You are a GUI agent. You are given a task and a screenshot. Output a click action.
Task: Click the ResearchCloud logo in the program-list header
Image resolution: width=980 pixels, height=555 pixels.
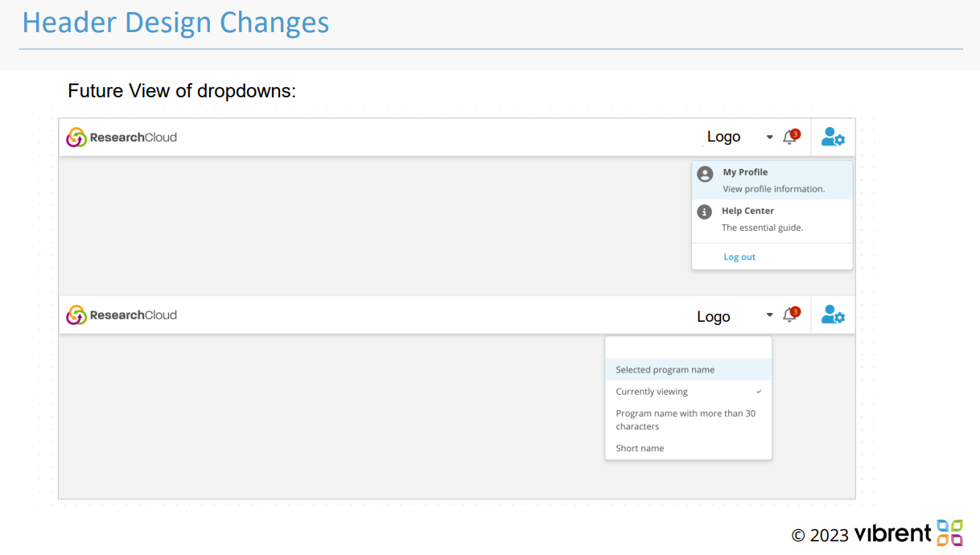(x=121, y=315)
